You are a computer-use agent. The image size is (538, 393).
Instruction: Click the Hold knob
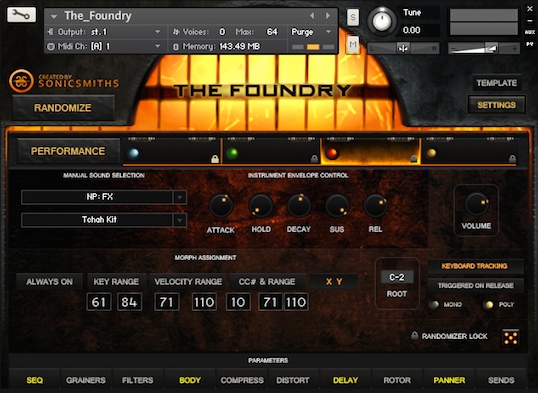point(261,205)
